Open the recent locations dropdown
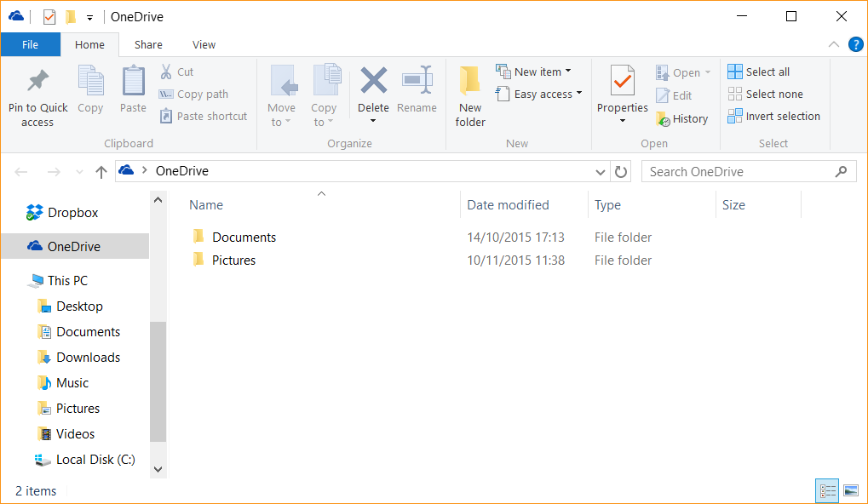Image resolution: width=868 pixels, height=504 pixels. 79,172
